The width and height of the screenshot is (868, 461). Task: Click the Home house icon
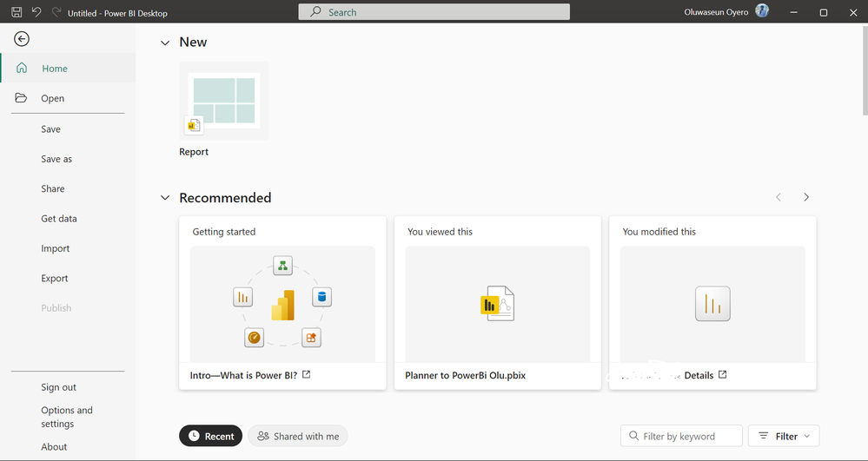[x=22, y=68]
